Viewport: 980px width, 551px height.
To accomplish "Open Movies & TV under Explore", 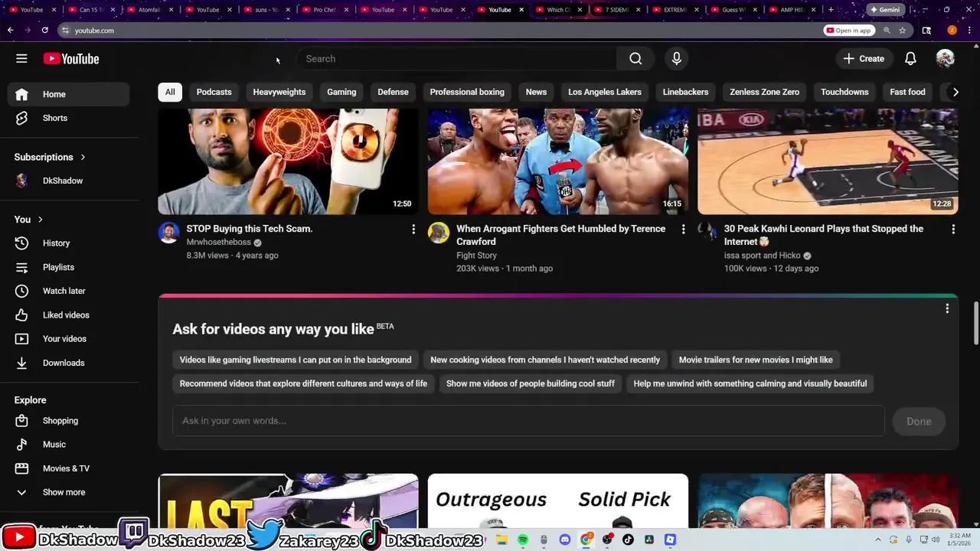I will [x=69, y=468].
